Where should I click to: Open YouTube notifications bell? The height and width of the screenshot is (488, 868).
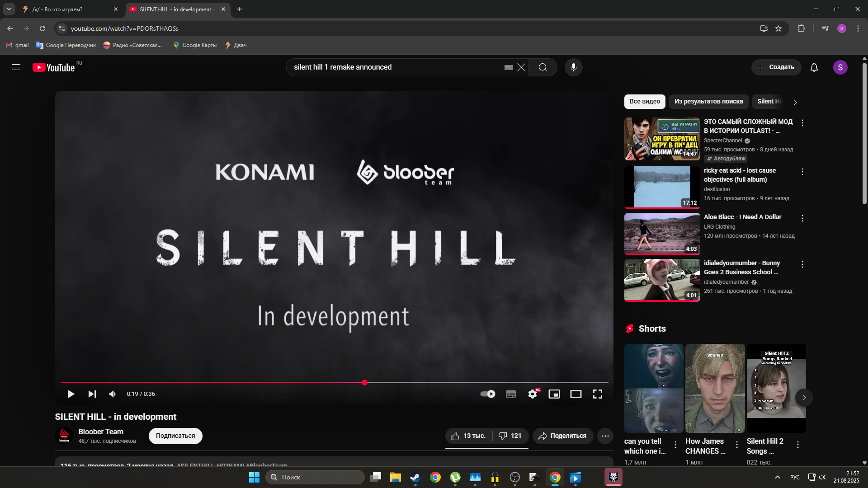pos(814,67)
